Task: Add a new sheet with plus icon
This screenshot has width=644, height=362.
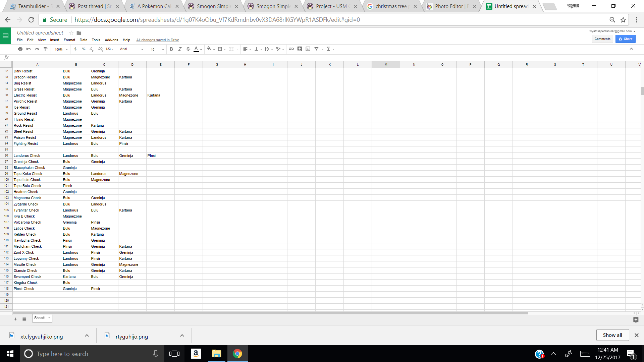Action: pos(15,319)
